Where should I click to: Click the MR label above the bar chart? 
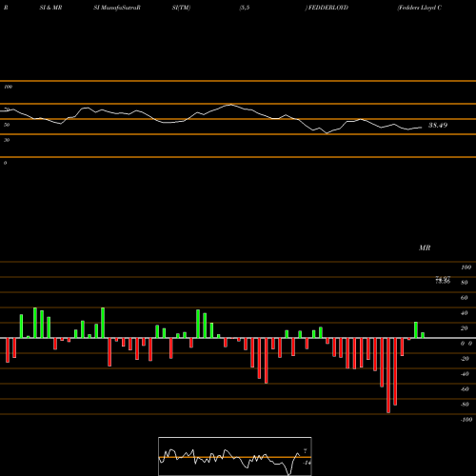tap(425, 248)
